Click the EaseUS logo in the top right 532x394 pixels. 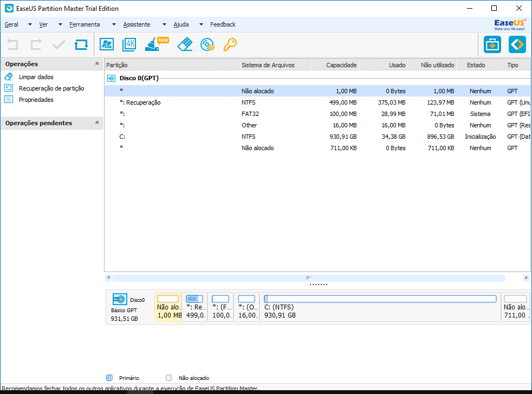click(x=510, y=24)
